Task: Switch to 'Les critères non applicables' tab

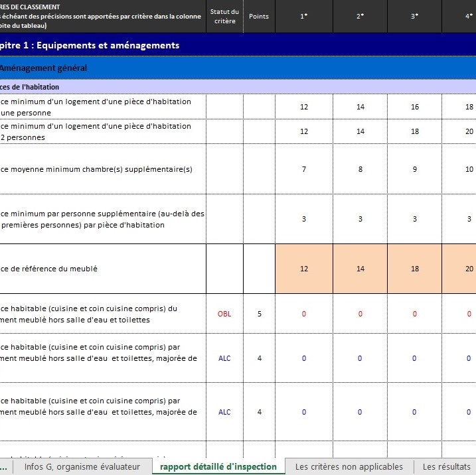Action: (x=349, y=466)
